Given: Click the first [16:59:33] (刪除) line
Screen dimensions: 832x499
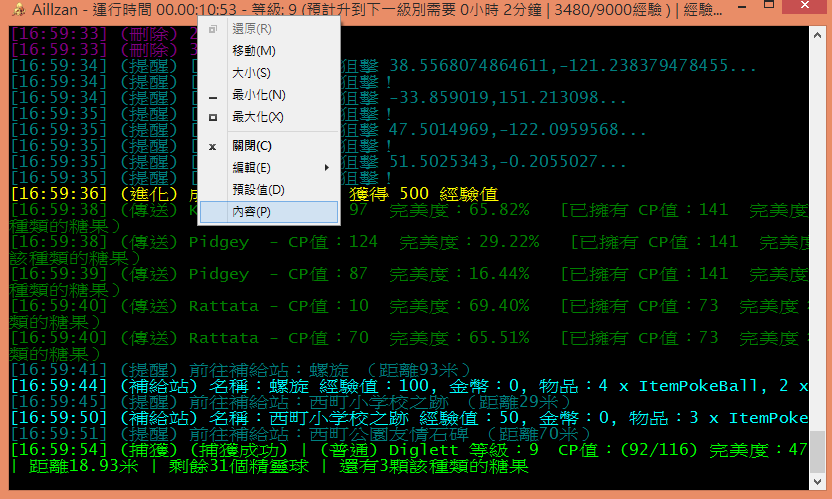Looking at the screenshot, I should tap(103, 33).
